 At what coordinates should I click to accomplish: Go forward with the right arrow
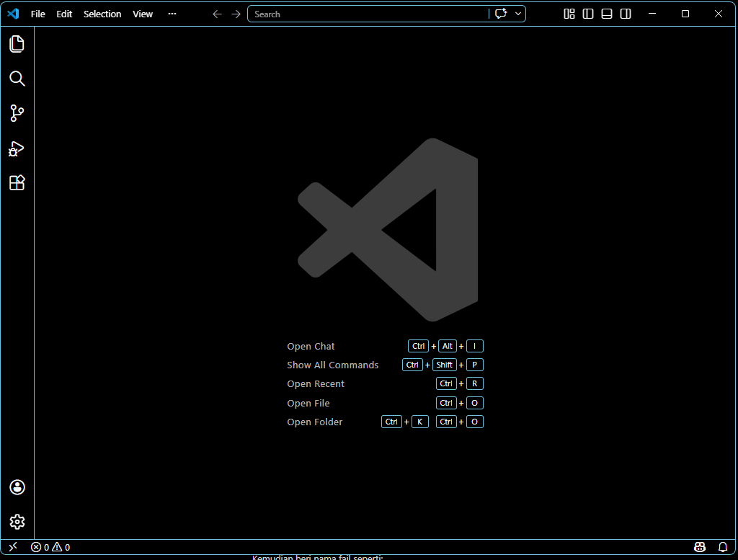point(236,14)
